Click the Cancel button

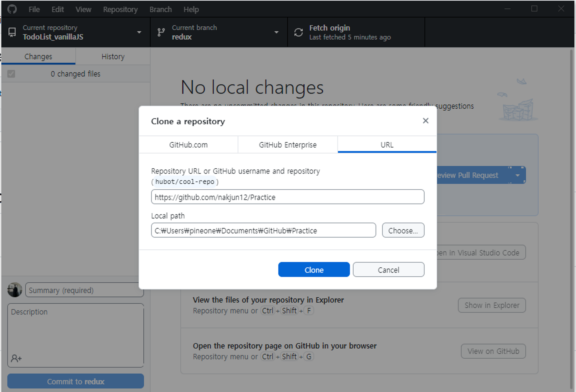(x=389, y=270)
